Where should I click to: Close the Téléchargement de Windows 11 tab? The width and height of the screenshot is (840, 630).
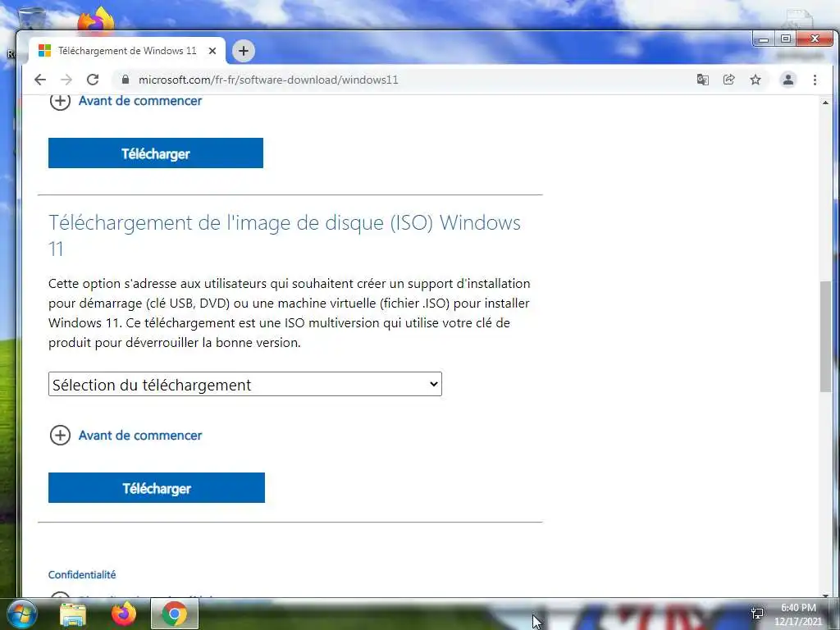pos(212,51)
